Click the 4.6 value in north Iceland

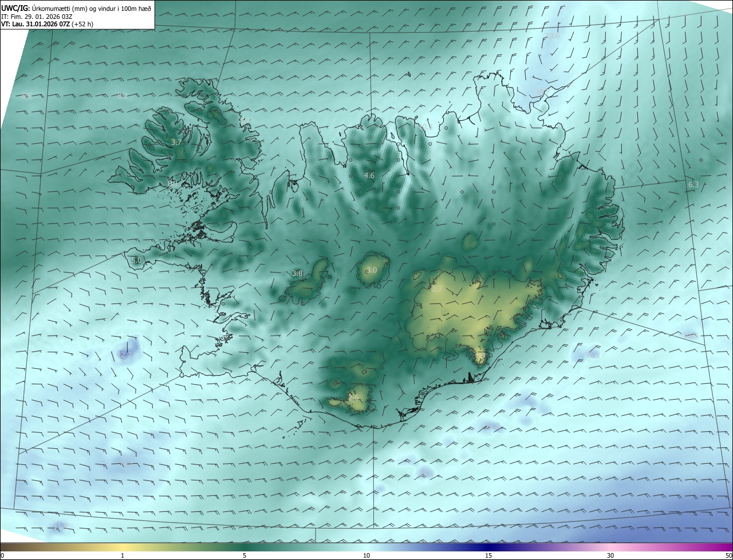(369, 175)
